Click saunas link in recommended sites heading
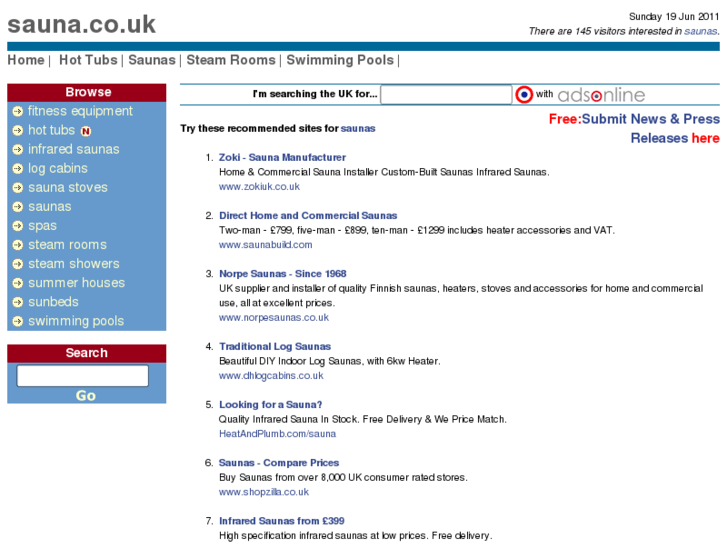Viewport: 727px width, 545px height. pos(358,128)
